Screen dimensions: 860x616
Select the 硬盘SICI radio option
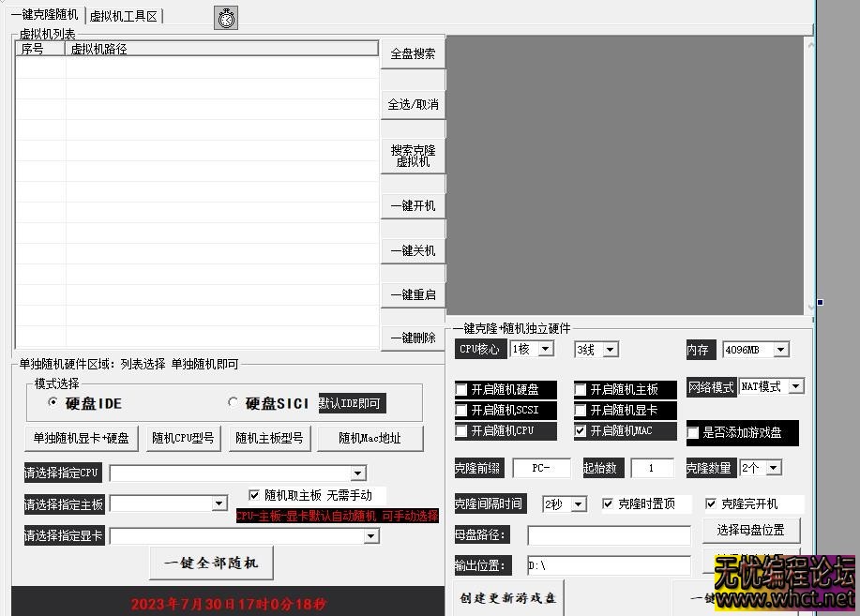234,403
